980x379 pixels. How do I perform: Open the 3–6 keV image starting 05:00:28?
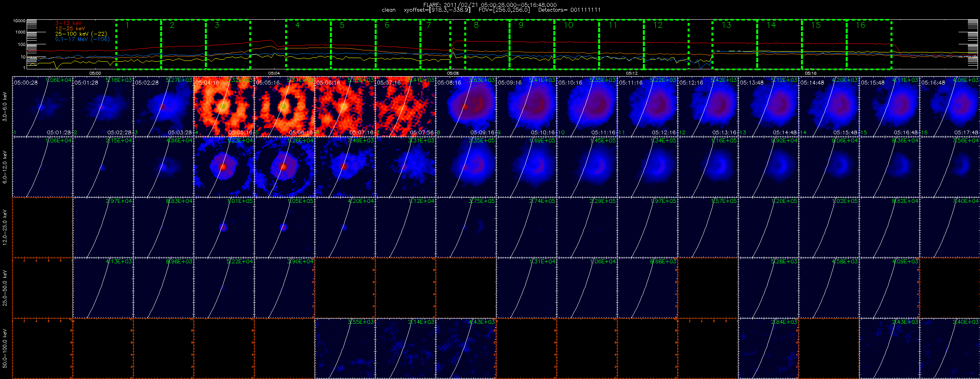tap(43, 106)
